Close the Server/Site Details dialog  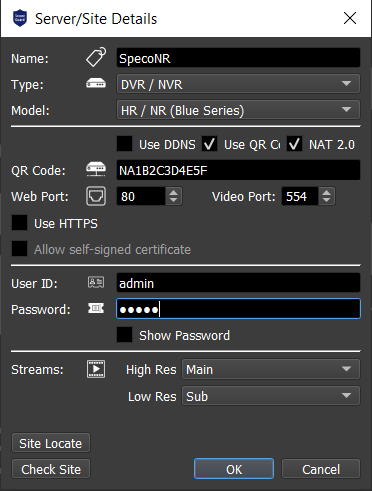[350, 18]
